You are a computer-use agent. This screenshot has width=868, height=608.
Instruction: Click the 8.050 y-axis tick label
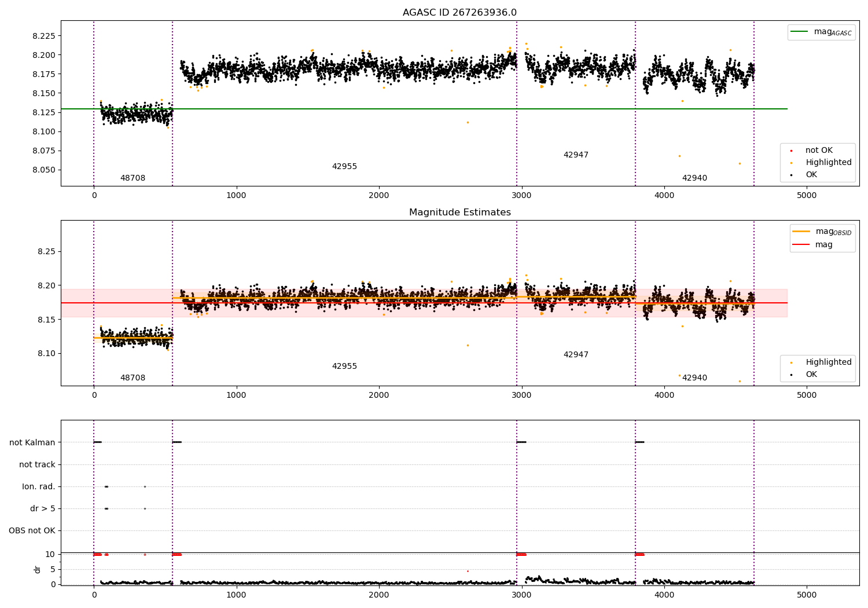pyautogui.click(x=44, y=170)
